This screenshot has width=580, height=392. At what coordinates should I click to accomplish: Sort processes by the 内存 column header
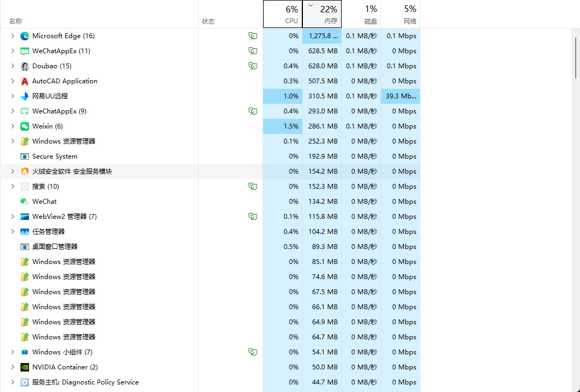click(x=322, y=15)
